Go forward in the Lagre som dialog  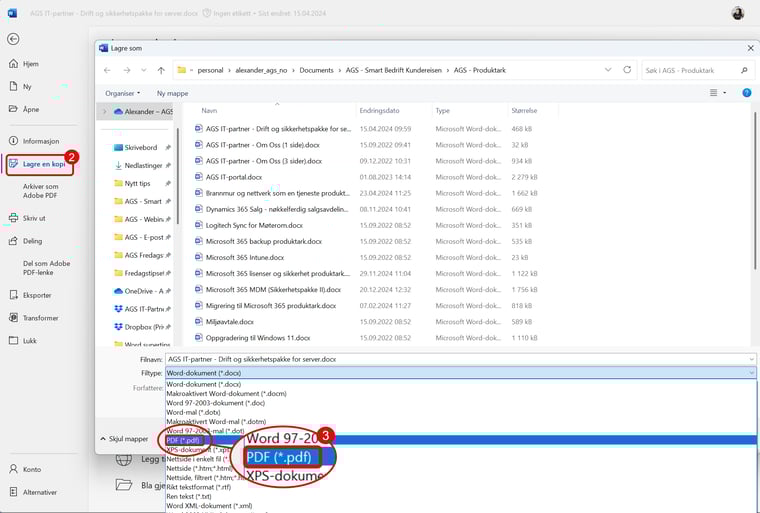[127, 70]
